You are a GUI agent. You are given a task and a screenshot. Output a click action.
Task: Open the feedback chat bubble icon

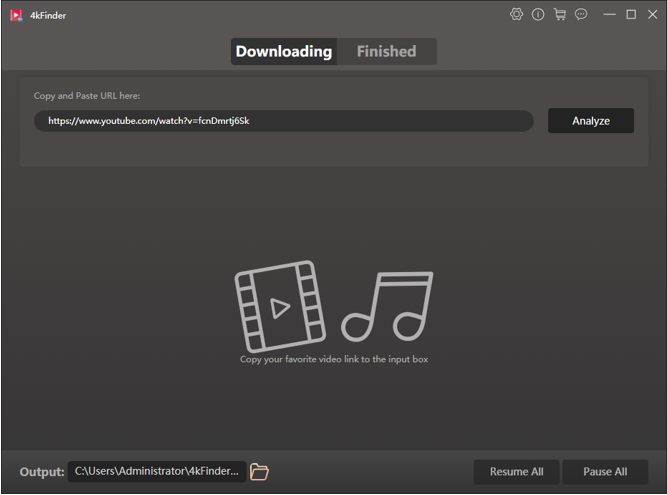pos(581,15)
